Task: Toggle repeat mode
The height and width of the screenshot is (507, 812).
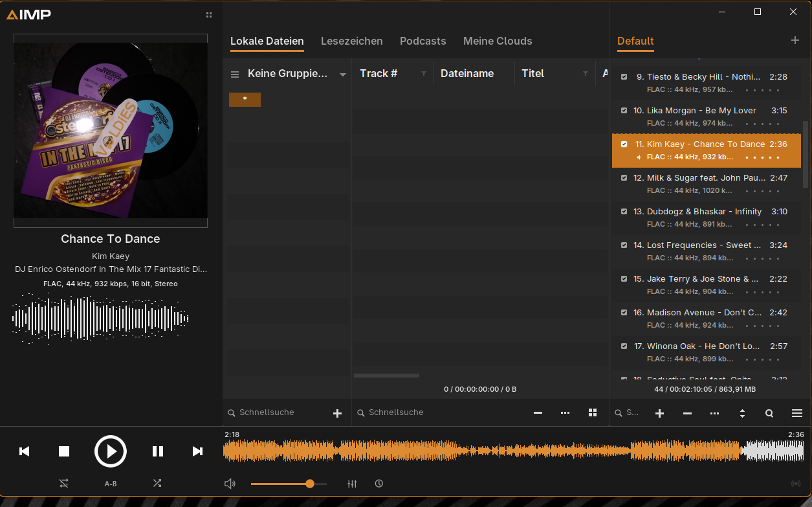Action: tap(63, 483)
